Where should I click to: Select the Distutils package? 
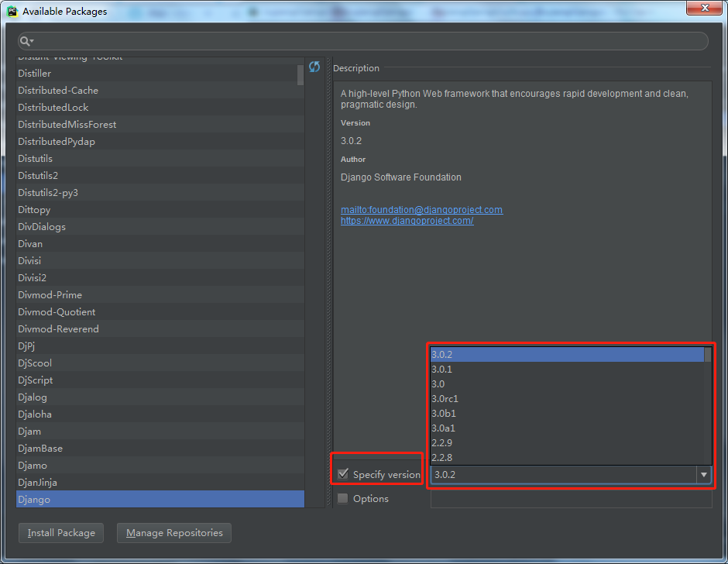[160, 158]
